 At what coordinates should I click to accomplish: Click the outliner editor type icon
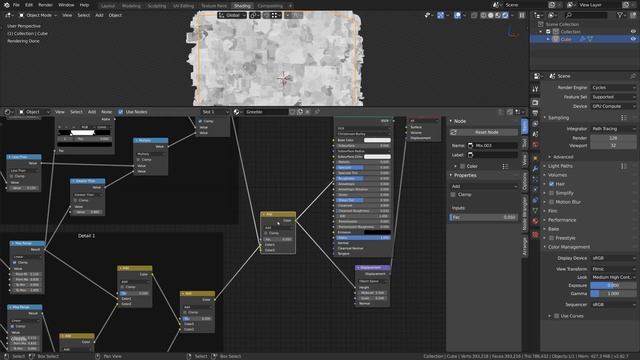[x=539, y=15]
